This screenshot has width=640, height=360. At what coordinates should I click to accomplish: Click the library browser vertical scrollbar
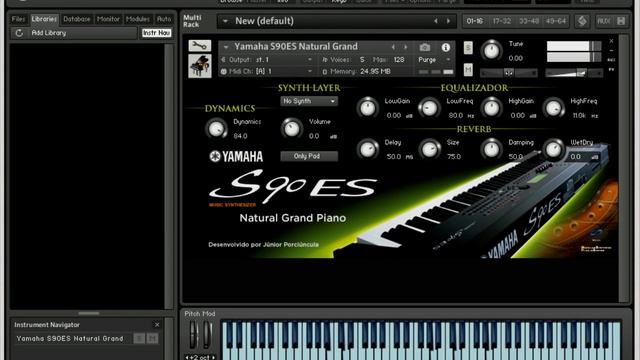coord(169,176)
